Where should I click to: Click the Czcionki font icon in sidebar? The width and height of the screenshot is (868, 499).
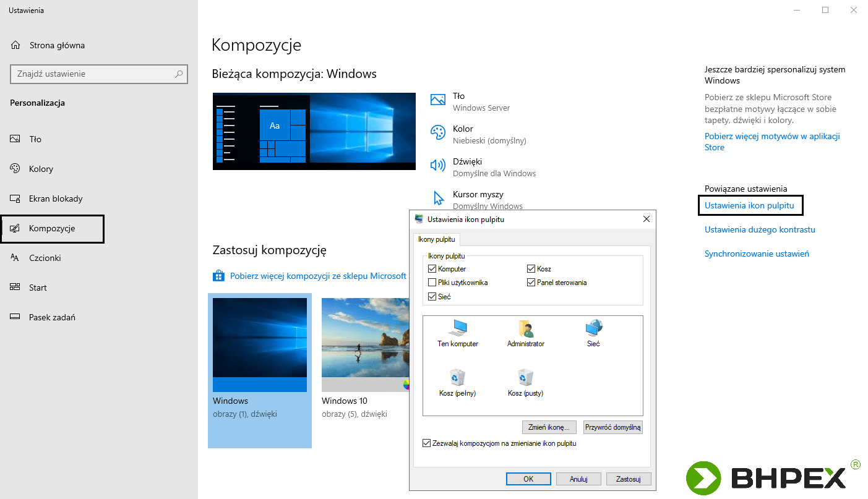(x=15, y=258)
